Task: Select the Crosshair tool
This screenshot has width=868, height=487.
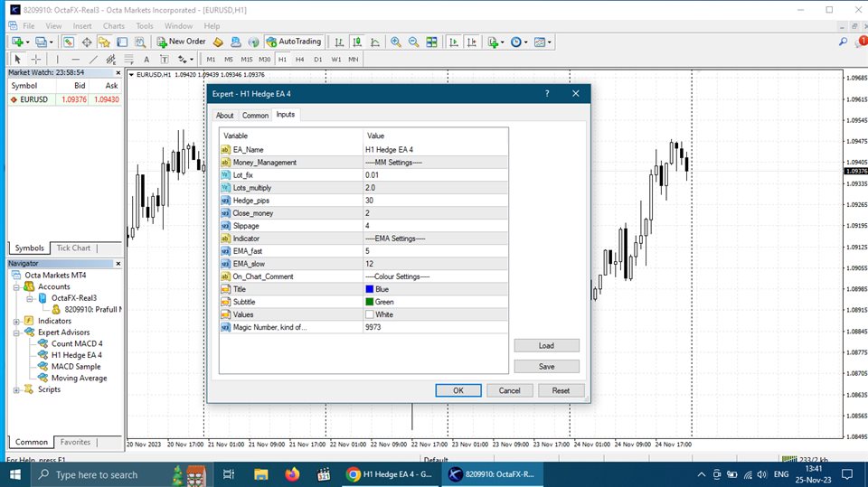Action: [x=35, y=59]
